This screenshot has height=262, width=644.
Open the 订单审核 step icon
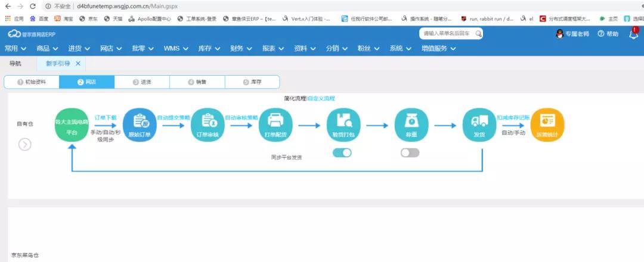click(x=208, y=124)
